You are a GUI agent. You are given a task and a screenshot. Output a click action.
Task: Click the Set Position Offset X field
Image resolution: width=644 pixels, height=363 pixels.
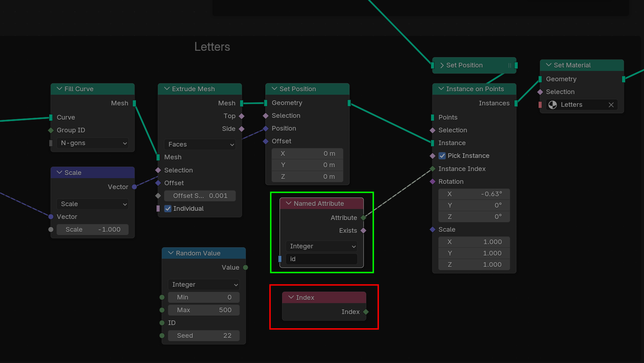point(307,154)
